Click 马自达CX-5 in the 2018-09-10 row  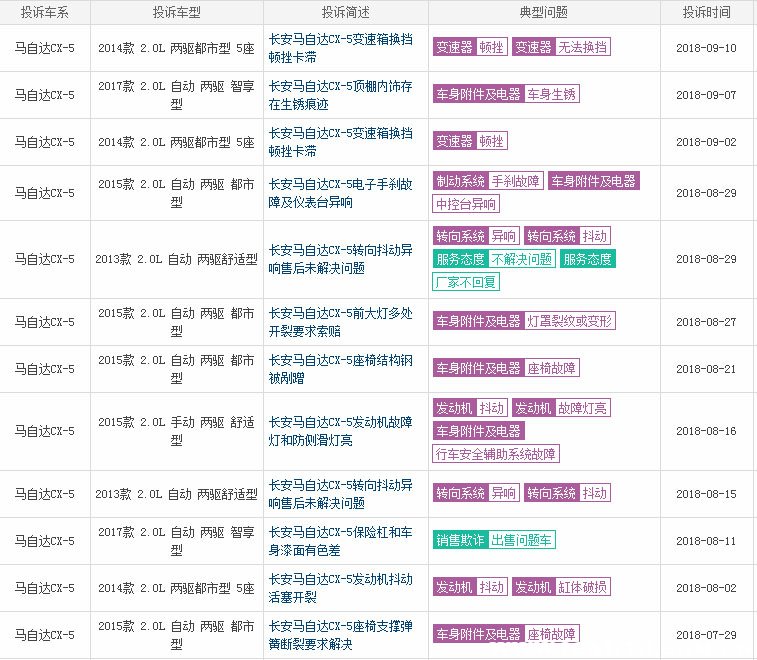click(44, 48)
